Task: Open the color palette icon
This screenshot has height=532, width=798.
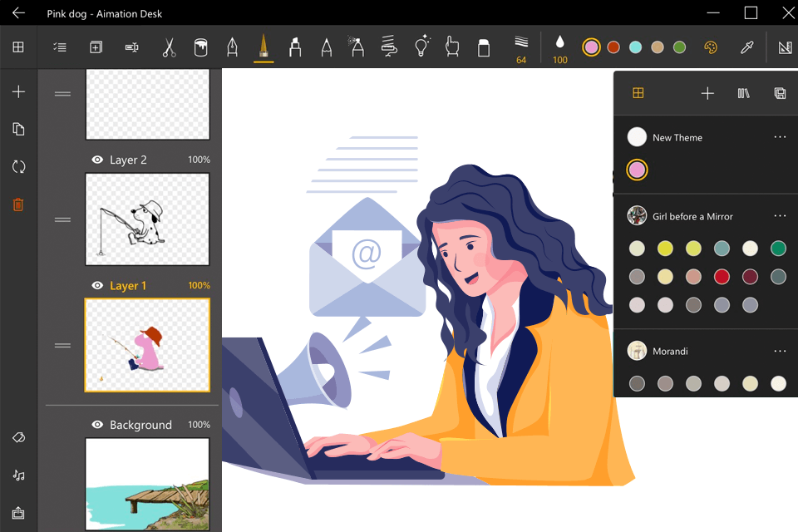Action: (711, 47)
